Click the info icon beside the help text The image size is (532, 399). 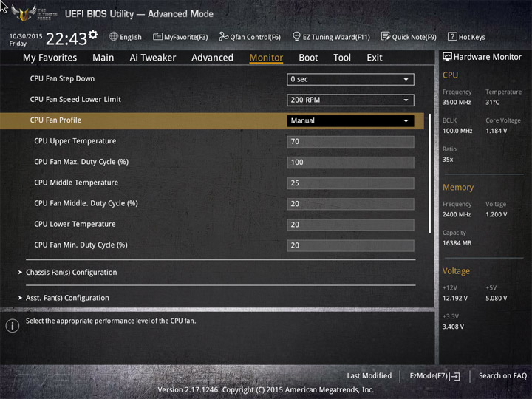click(x=13, y=326)
